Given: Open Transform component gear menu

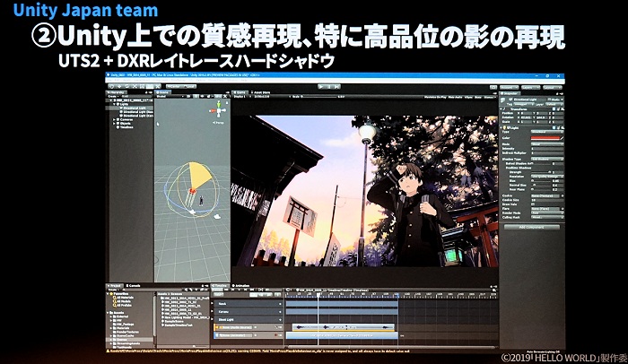Looking at the screenshot, I should (x=563, y=109).
